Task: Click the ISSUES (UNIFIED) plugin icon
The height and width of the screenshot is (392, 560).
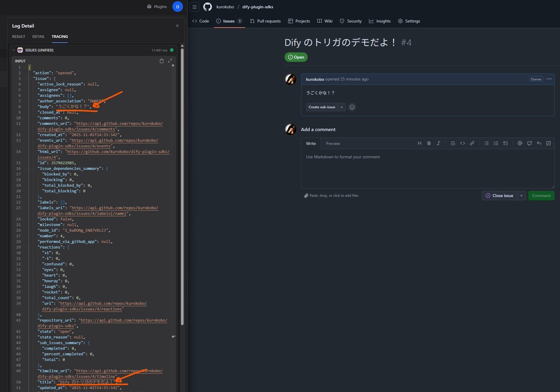Action: point(20,50)
